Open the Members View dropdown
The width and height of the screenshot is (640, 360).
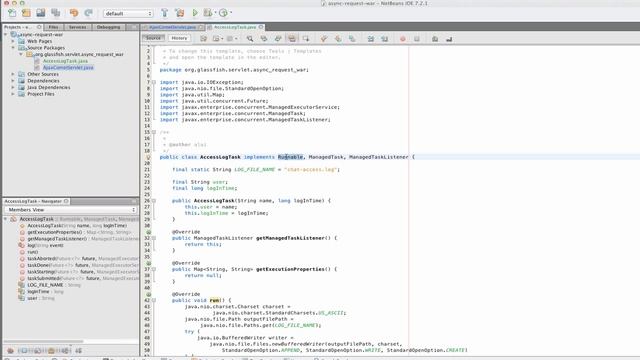71,210
